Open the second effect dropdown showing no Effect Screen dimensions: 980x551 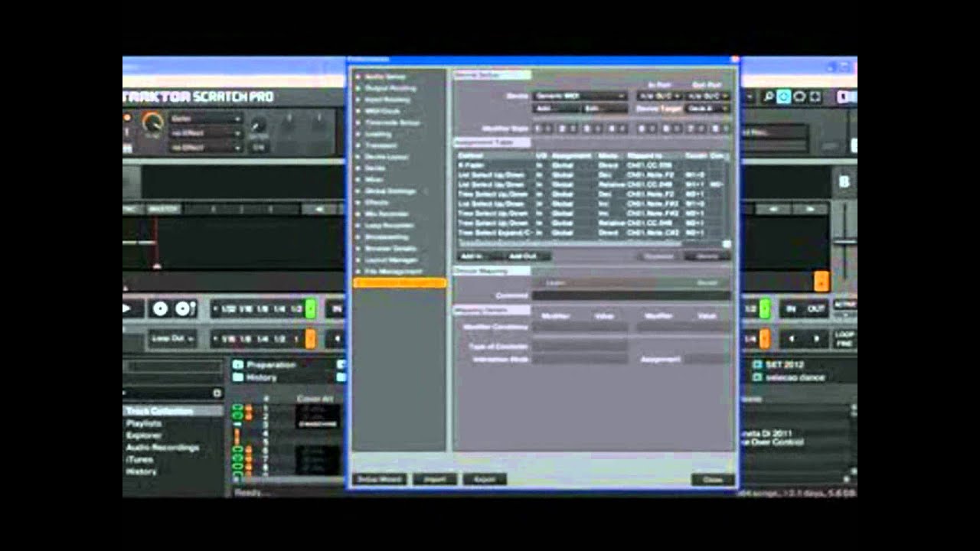click(206, 132)
